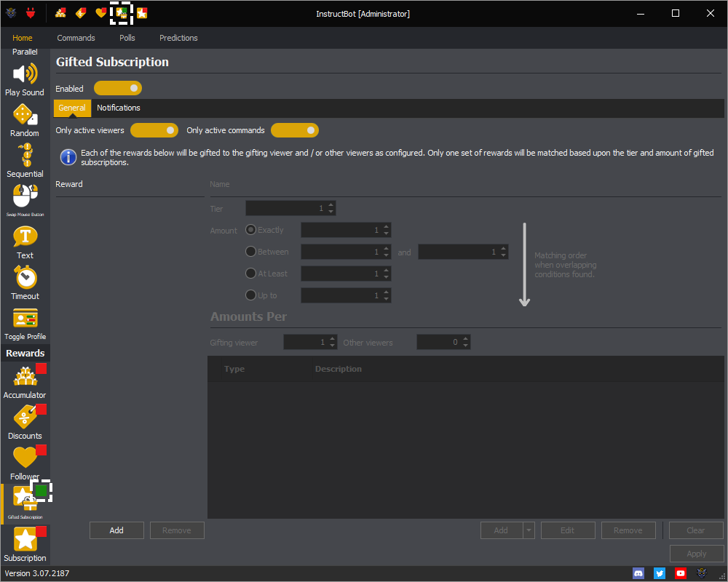This screenshot has width=728, height=582.
Task: Click the At Least value spinner
Action: (x=346, y=274)
